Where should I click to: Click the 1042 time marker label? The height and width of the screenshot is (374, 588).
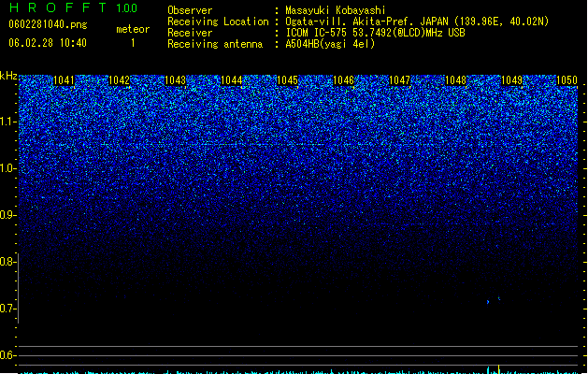(120, 80)
